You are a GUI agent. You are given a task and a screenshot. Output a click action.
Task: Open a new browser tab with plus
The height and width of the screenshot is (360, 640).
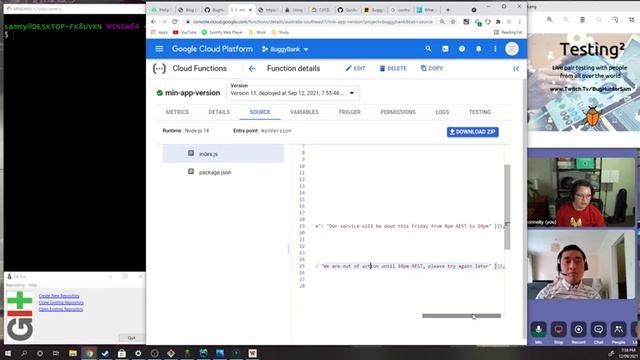tap(448, 9)
